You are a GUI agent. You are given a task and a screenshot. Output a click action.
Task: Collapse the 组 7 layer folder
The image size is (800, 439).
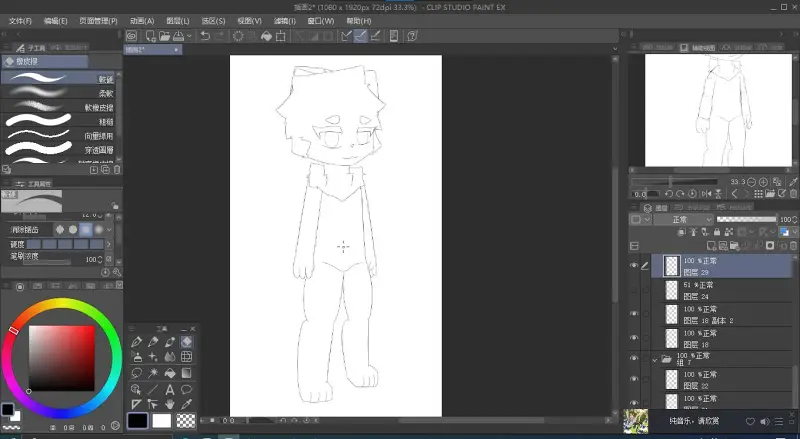pos(655,360)
